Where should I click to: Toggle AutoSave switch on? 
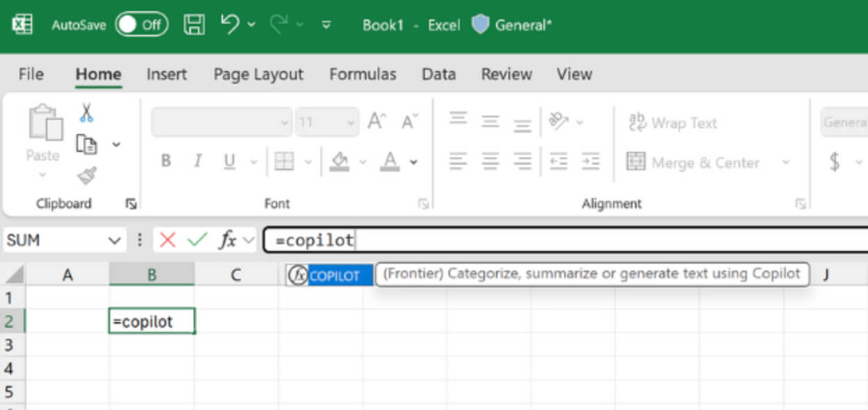pos(141,25)
